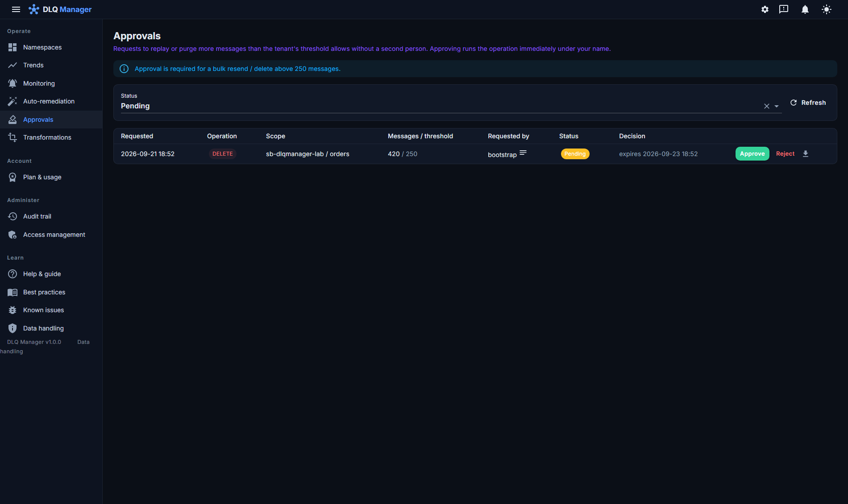The image size is (848, 504).
Task: Click the expires 2026-09-23 18:52 text
Action: coord(658,154)
